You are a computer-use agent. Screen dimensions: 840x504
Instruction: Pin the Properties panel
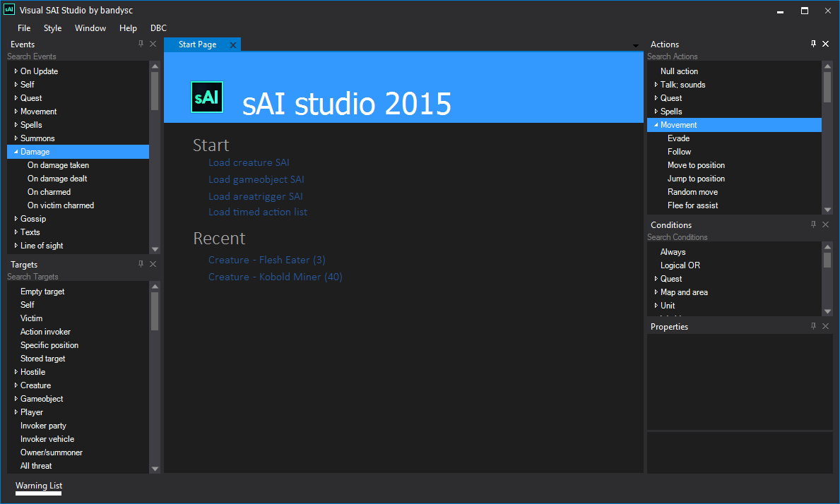[x=813, y=326]
